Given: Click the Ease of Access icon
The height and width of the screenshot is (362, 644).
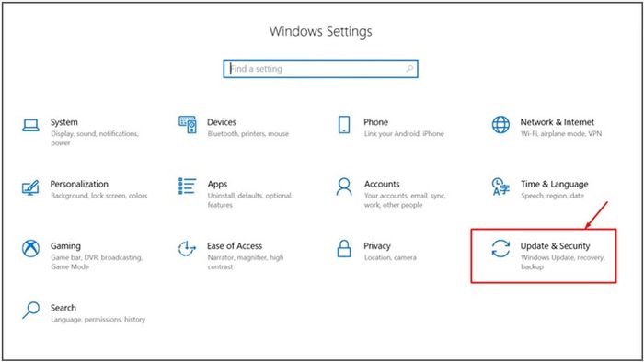Looking at the screenshot, I should (x=187, y=248).
